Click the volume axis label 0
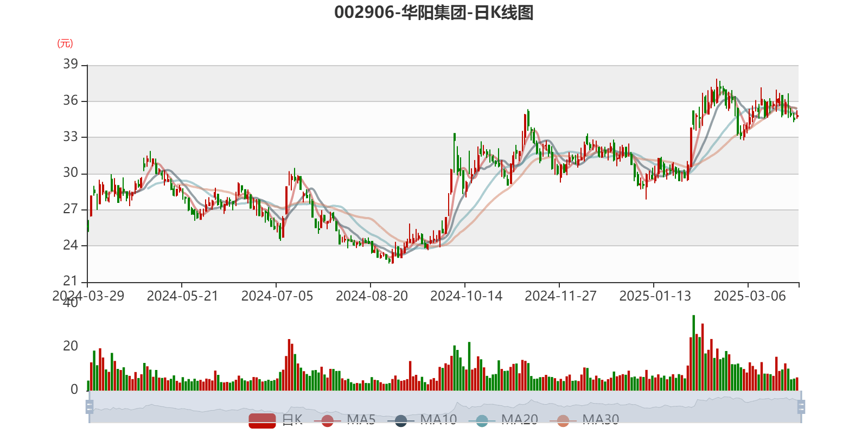This screenshot has width=868, height=434. coord(74,390)
